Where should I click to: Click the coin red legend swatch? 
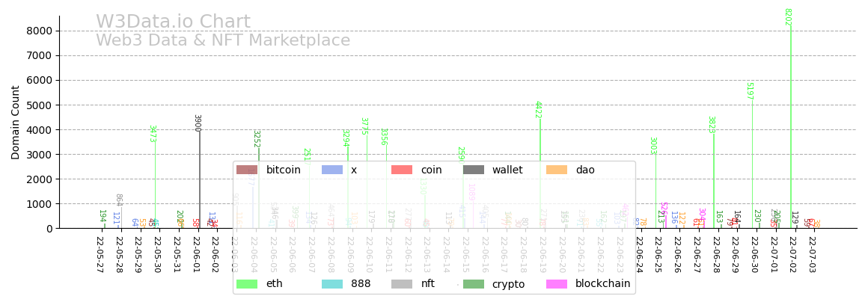[x=402, y=170]
